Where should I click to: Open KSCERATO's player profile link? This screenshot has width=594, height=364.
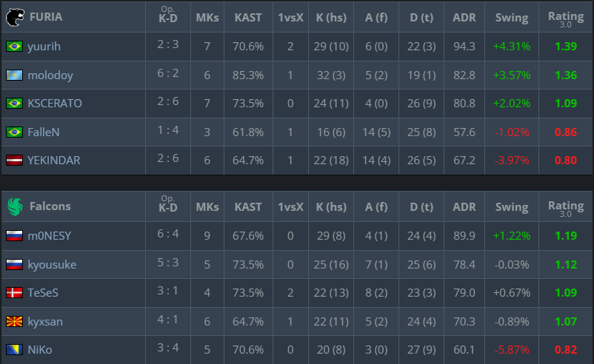point(55,104)
